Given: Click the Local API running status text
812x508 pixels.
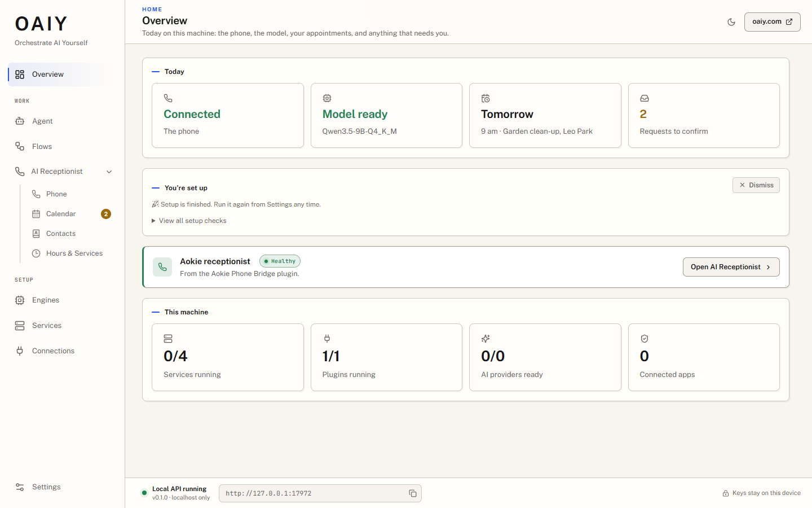Looking at the screenshot, I should 179,489.
